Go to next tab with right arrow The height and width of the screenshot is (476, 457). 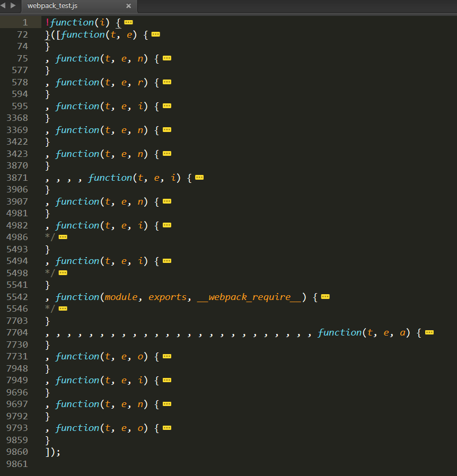point(13,5)
